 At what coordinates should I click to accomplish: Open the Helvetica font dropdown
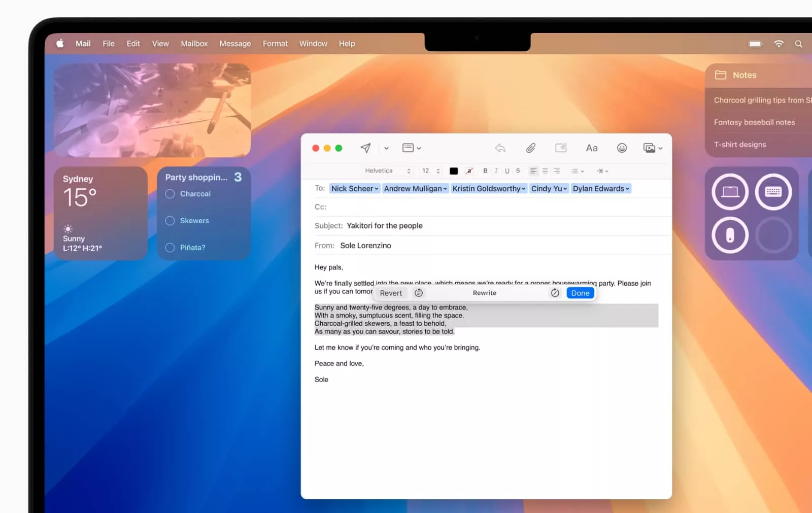pos(387,171)
